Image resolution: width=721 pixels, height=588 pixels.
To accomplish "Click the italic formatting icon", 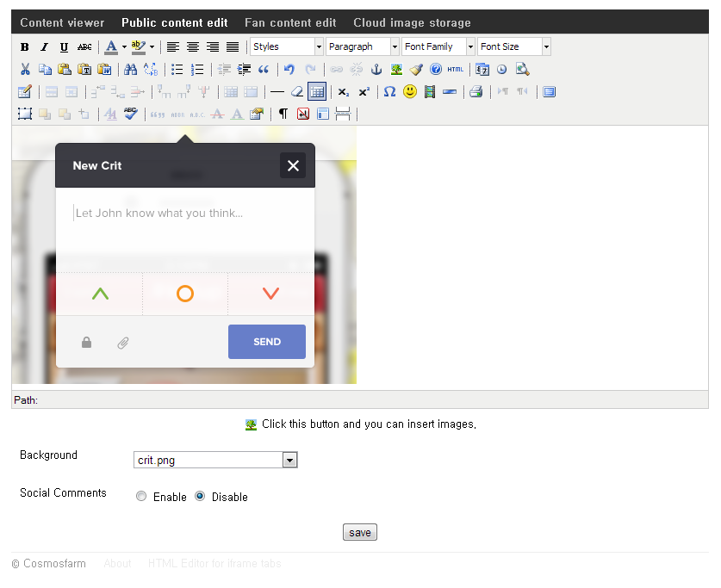I will [44, 47].
